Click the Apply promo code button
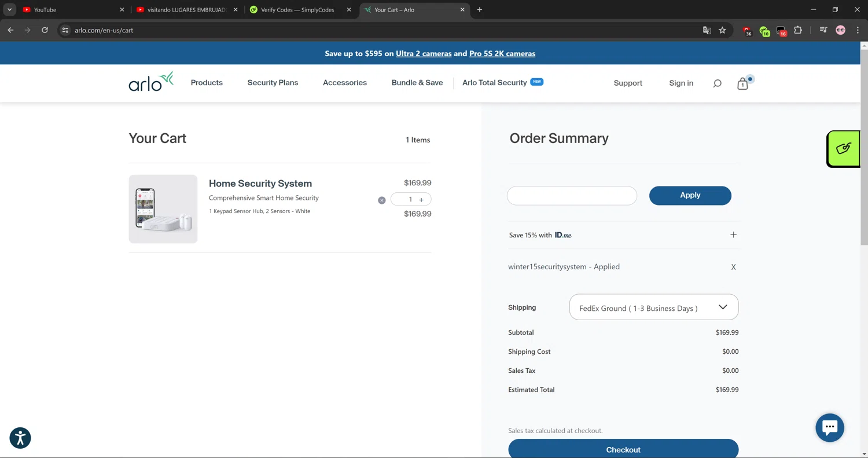 (x=690, y=196)
